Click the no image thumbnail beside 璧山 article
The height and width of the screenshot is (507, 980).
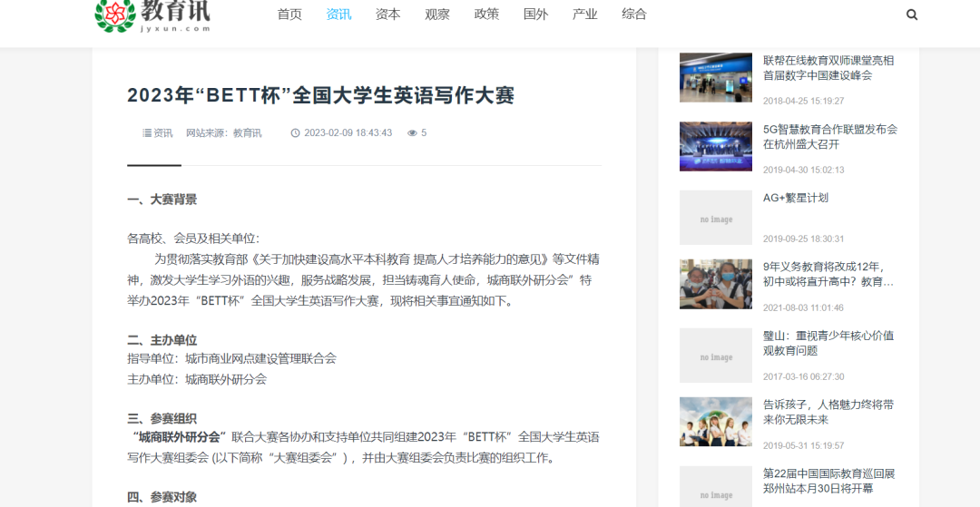(716, 356)
